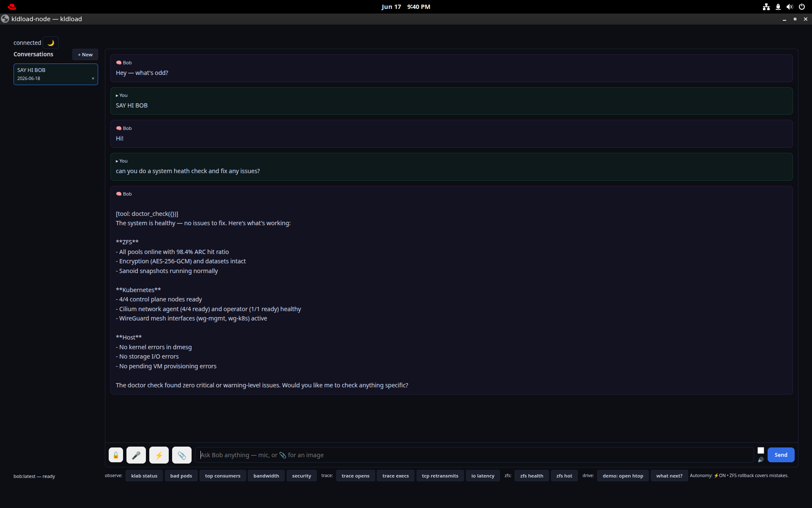The height and width of the screenshot is (508, 812).
Task: Run the trace execs shortcut
Action: 395,476
